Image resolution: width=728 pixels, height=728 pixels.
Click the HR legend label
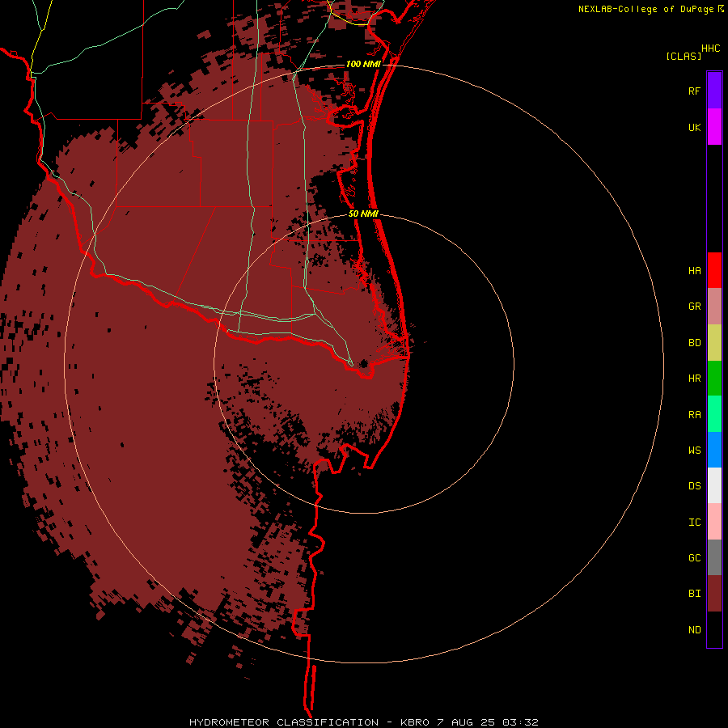coord(694,379)
